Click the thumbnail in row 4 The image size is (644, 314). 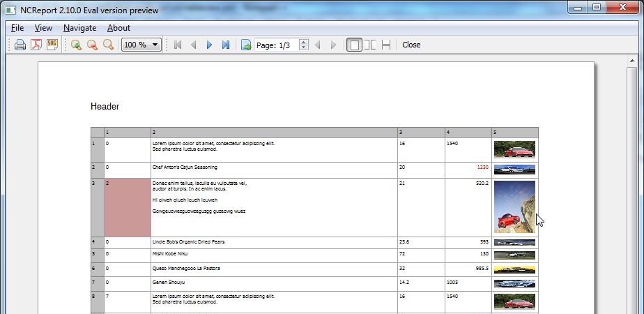pos(514,243)
